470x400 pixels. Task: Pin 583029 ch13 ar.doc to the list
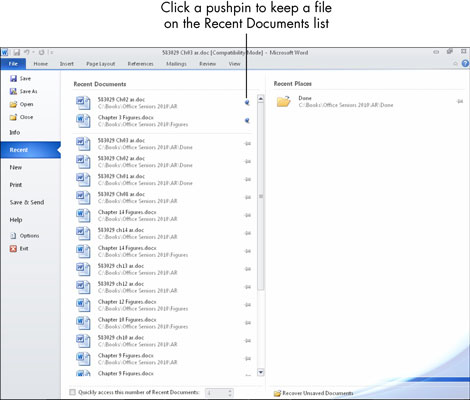248,269
